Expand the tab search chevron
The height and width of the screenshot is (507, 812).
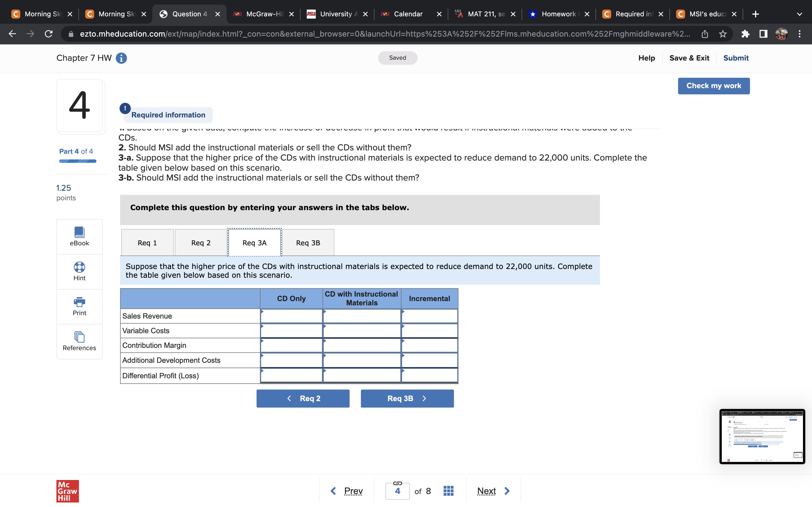pyautogui.click(x=799, y=14)
